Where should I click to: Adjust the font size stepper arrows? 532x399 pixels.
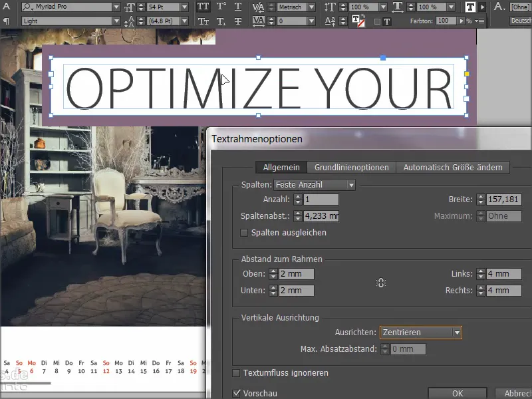point(141,7)
